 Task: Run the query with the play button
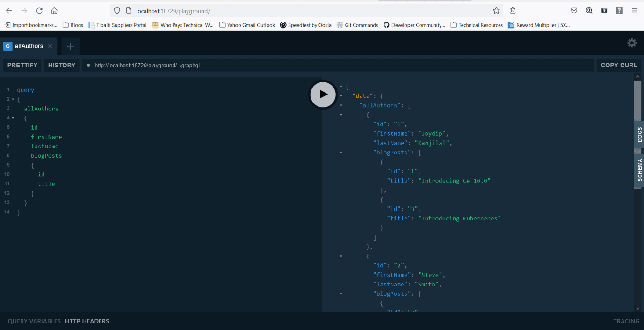pyautogui.click(x=323, y=95)
